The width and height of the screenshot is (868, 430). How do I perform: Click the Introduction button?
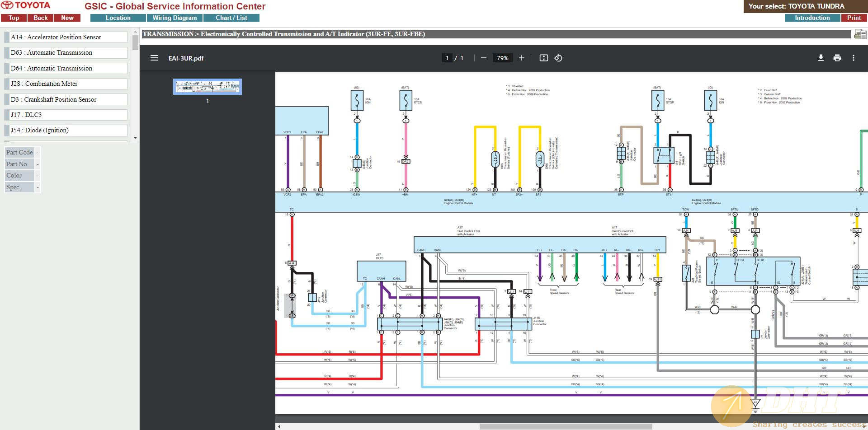[x=812, y=18]
